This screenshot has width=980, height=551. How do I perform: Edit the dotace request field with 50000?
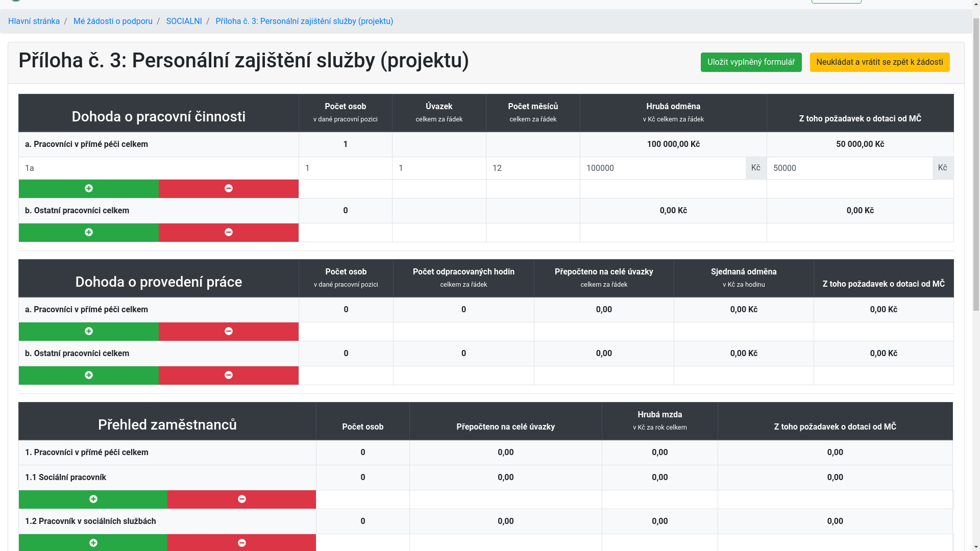(x=849, y=168)
